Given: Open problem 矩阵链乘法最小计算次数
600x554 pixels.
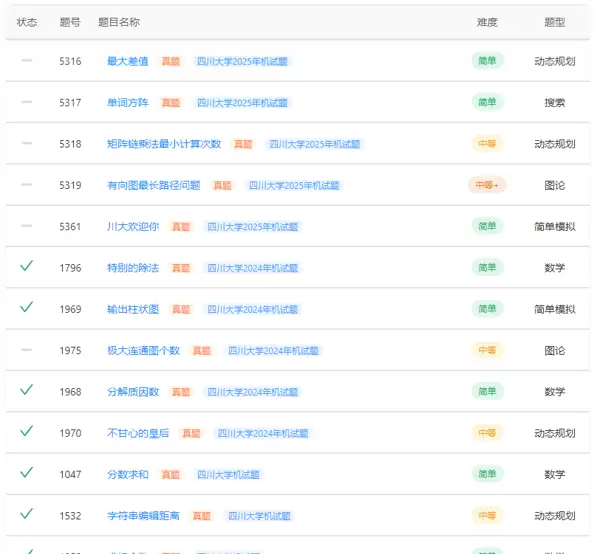Looking at the screenshot, I should (x=163, y=144).
